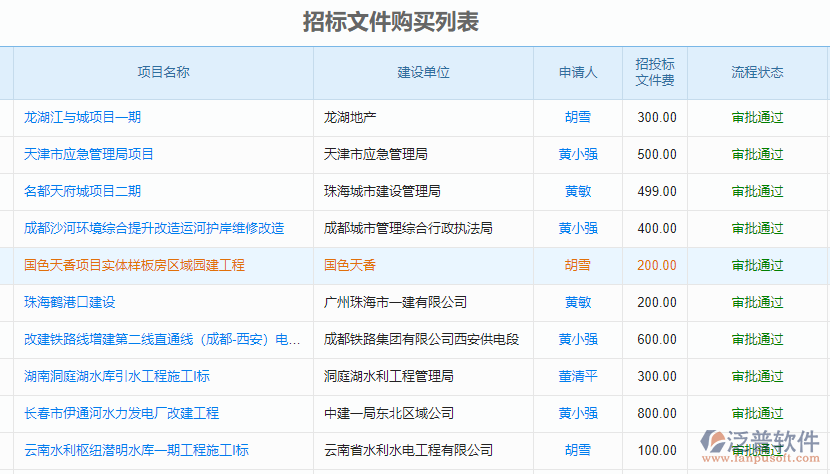Screen dimensions: 830x474
Task: Select the highlighted 国色天香项目 project link
Action: pos(134,265)
